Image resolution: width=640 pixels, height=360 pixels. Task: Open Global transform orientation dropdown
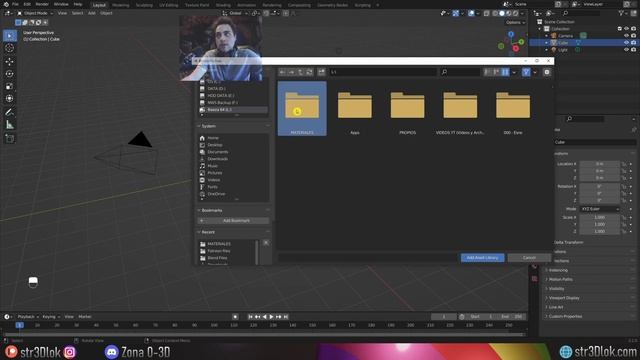click(235, 13)
